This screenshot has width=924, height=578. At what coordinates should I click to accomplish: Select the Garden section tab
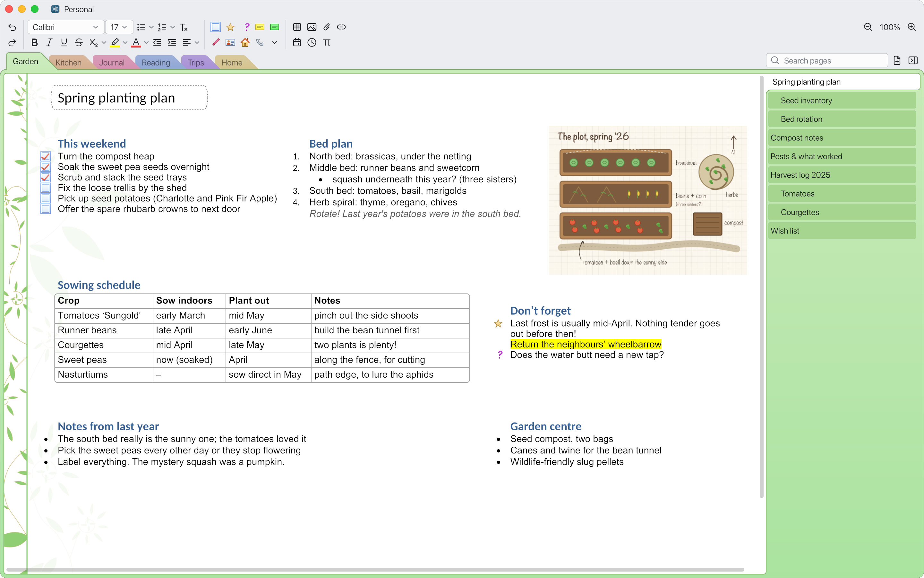(26, 62)
